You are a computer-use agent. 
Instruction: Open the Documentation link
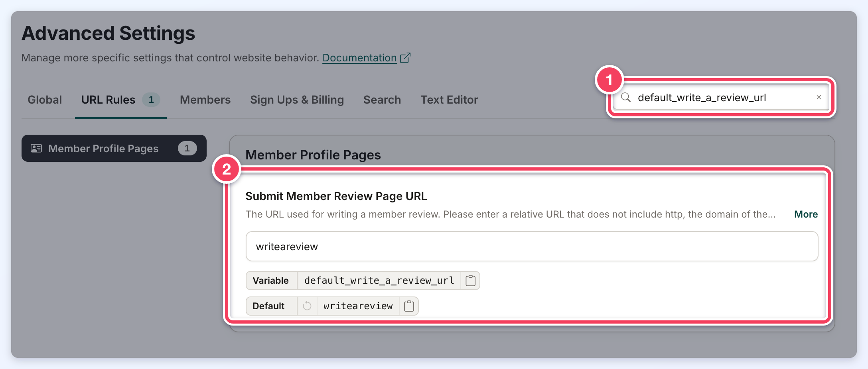(x=359, y=58)
